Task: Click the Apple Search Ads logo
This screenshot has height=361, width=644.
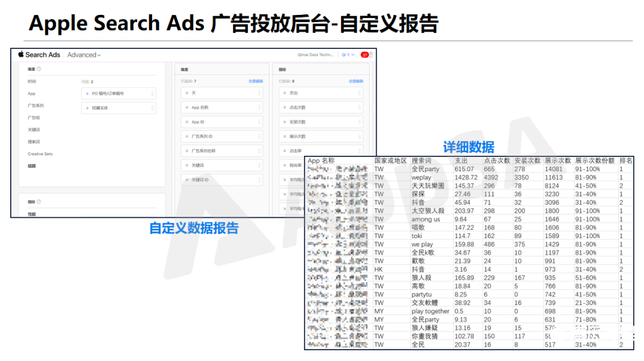Action: coord(39,55)
